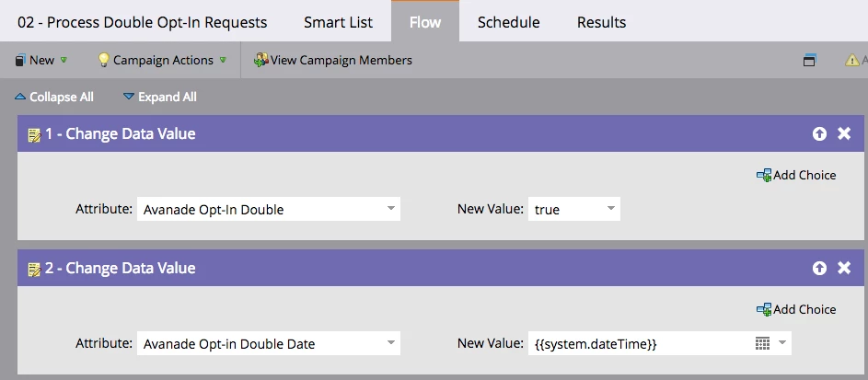Click the window panel icon in toolbar
The height and width of the screenshot is (380, 868).
[810, 61]
